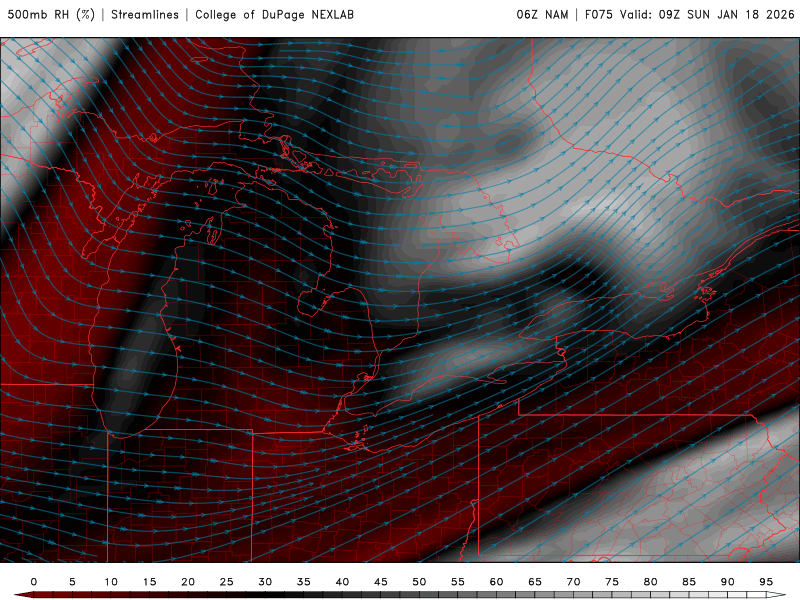
Task: Click the 5 value on the color scale
Action: (72, 582)
